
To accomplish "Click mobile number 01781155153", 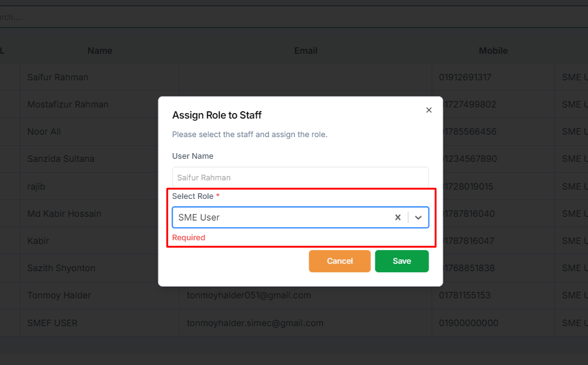I will click(464, 295).
